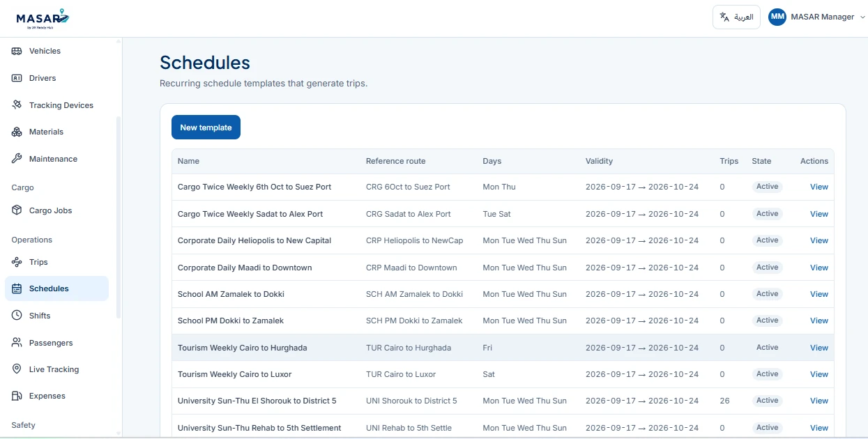Click 'CRG Sadat to Alex Port' cell
The width and height of the screenshot is (868, 439).
(x=409, y=214)
